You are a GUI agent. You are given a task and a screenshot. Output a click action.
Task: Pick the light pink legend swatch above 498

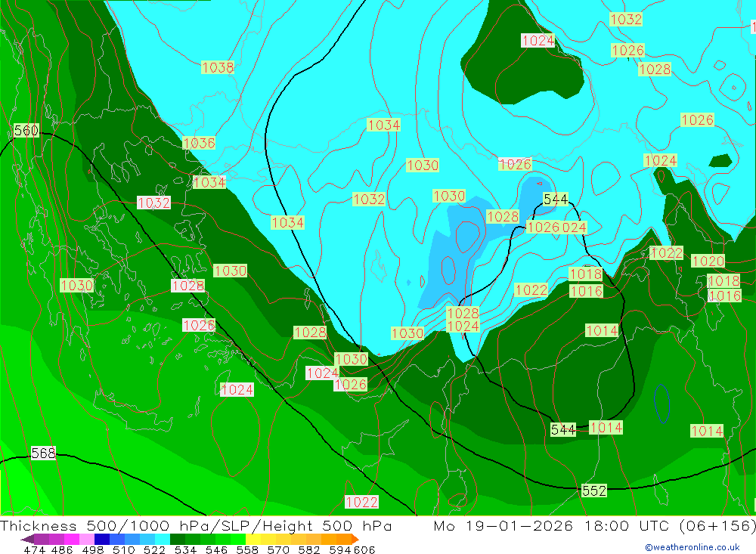click(x=87, y=539)
